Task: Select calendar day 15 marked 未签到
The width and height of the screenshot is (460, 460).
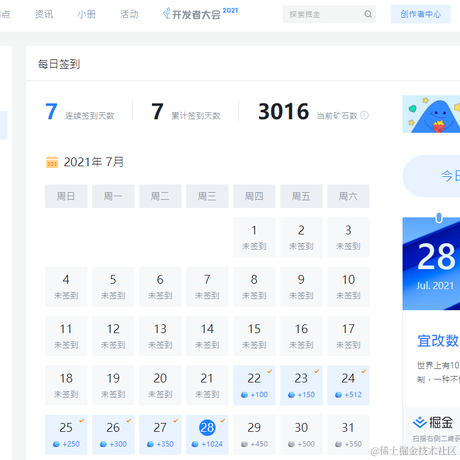Action: (x=254, y=336)
